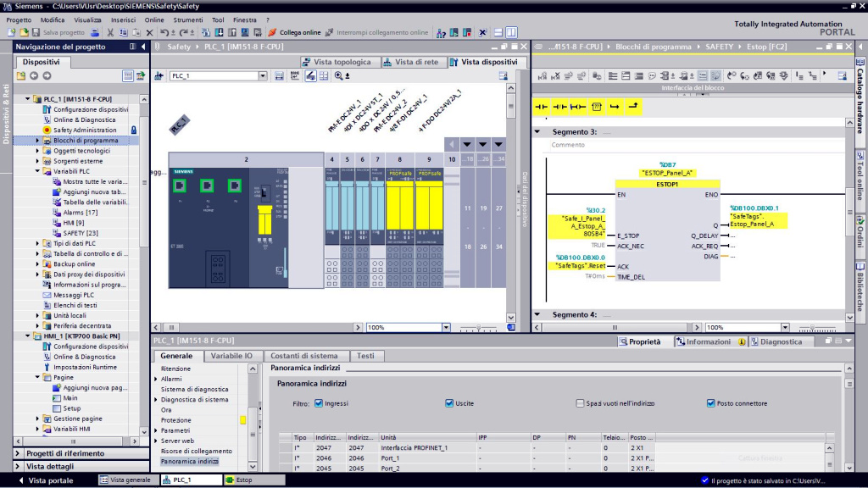This screenshot has width=868, height=488.
Task: Enable Spazi vuoti nell'indirizzo checkbox
Action: click(x=580, y=403)
